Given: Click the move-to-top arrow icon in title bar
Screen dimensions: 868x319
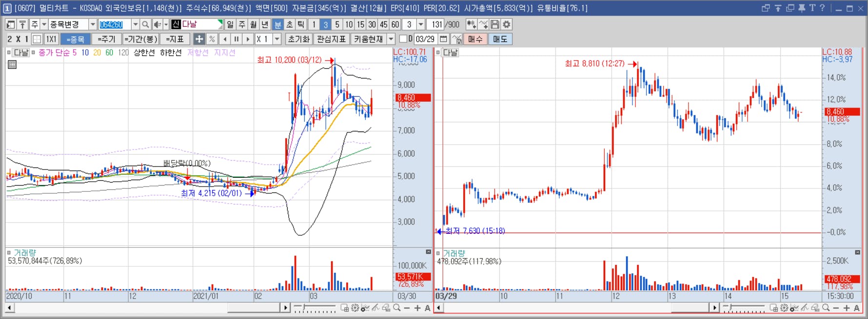Looking at the screenshot, I should 778,8.
